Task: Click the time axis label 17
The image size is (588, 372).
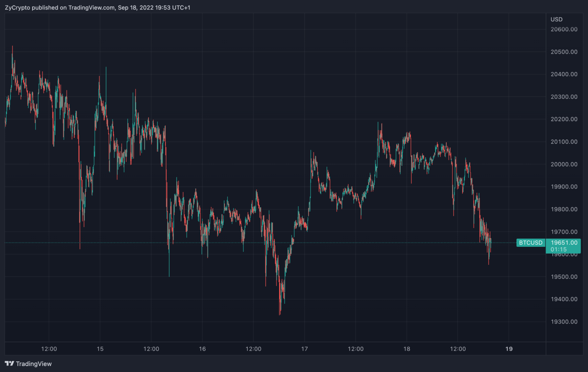Action: point(304,349)
